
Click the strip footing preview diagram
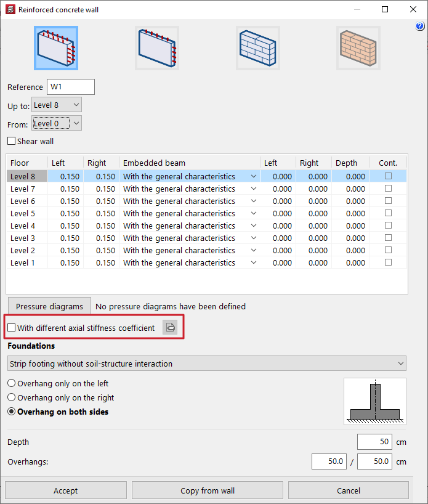click(375, 401)
